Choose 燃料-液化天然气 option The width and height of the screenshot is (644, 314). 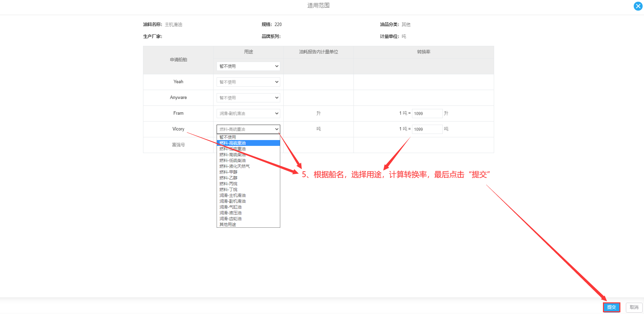[x=248, y=166]
